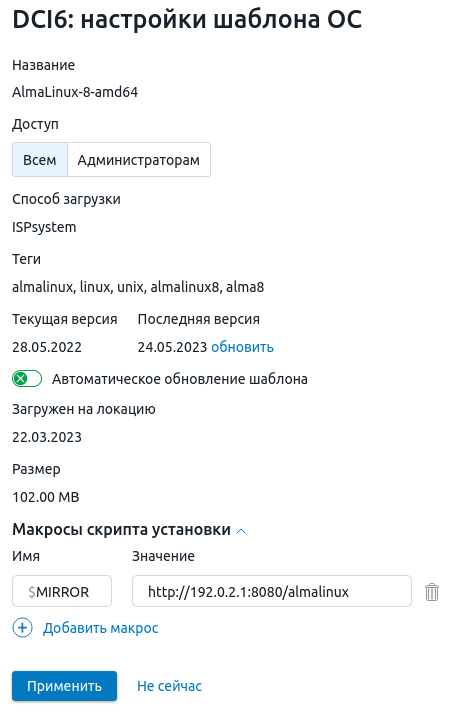Click the "Добавить макрос" link
Image resolution: width=453 pixels, height=726 pixels.
pos(101,628)
